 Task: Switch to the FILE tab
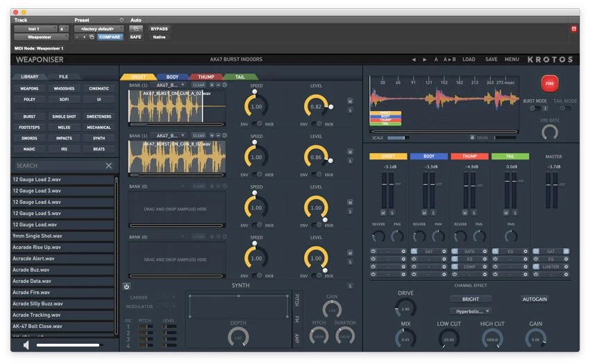(x=63, y=77)
